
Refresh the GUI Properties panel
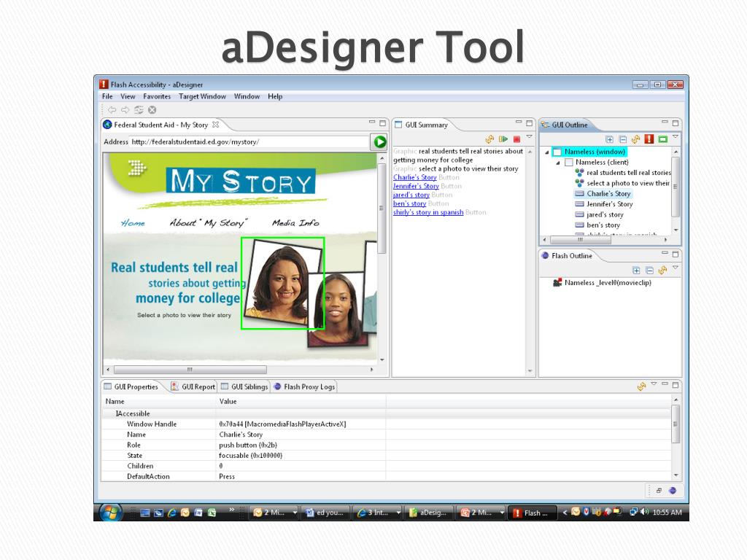click(x=642, y=386)
